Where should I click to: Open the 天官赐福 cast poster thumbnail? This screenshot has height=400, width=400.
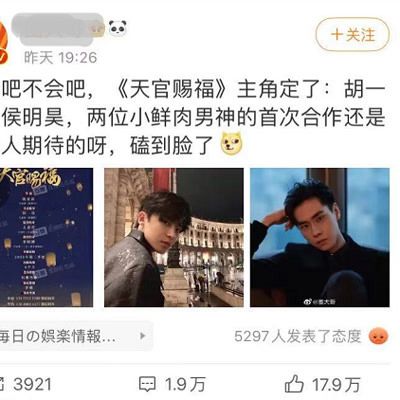pos(46,237)
